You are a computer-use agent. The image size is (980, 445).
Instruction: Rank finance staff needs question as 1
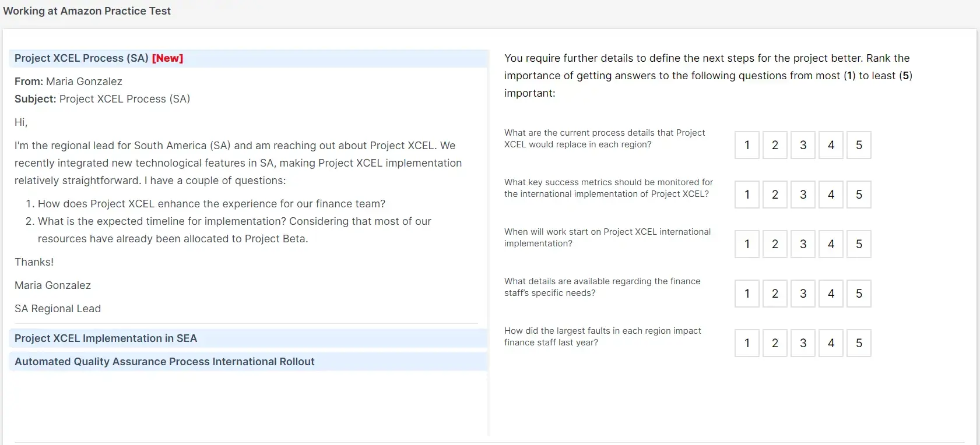747,294
